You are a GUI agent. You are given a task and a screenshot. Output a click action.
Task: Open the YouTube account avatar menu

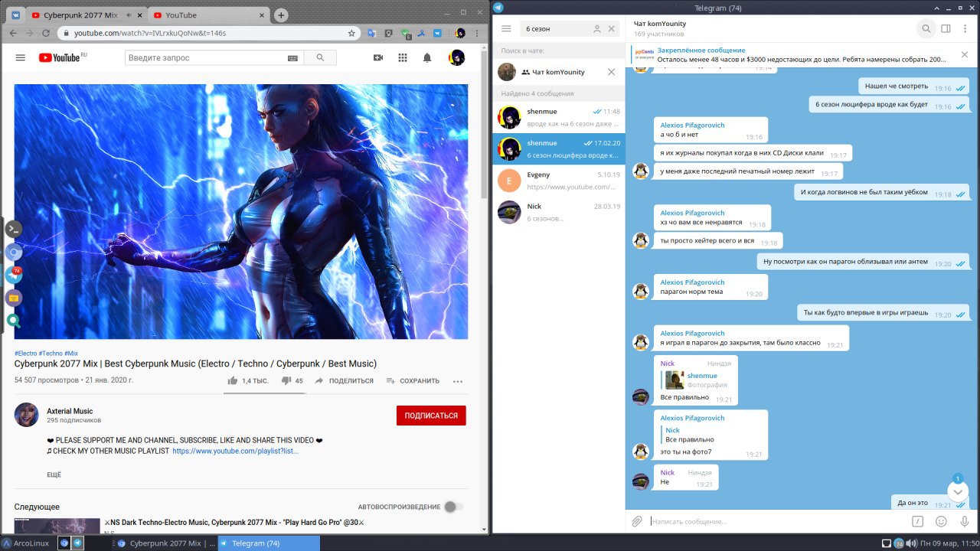coord(457,57)
